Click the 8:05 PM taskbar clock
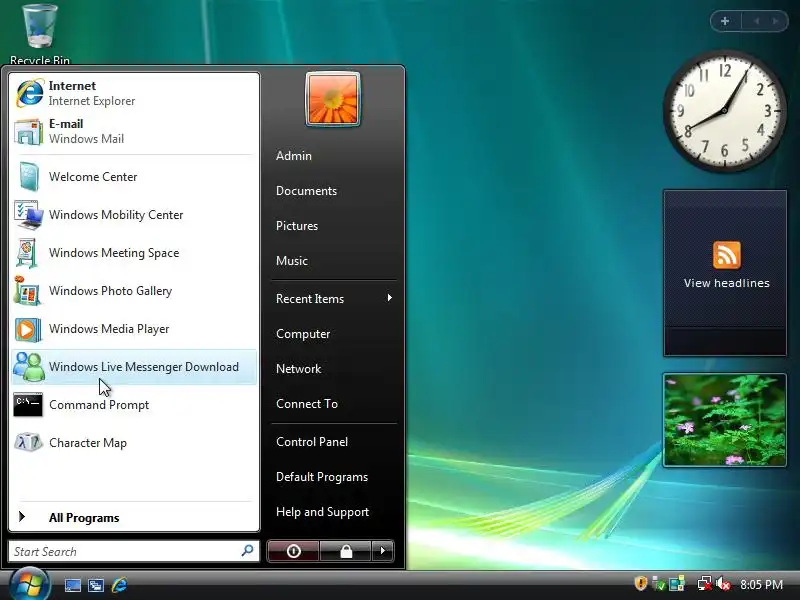The height and width of the screenshot is (600, 800). click(x=761, y=584)
